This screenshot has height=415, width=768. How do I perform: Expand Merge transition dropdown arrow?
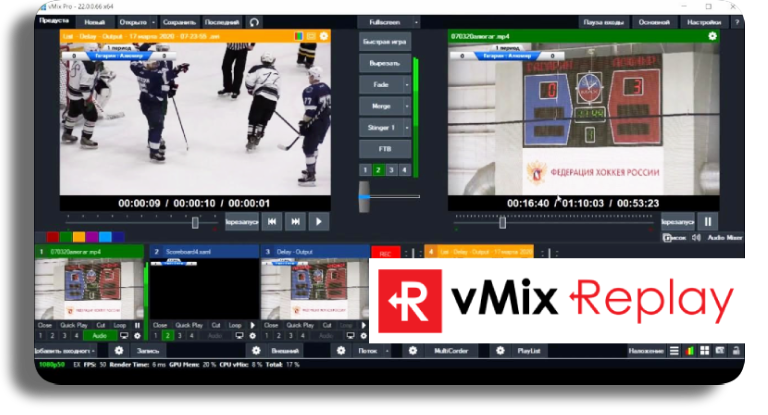[407, 106]
